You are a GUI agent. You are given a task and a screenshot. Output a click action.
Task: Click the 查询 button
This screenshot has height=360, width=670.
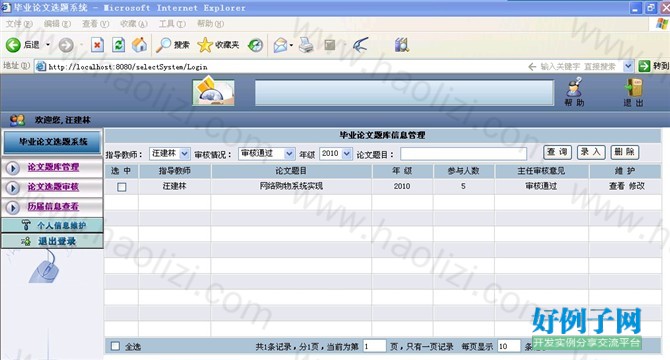557,152
